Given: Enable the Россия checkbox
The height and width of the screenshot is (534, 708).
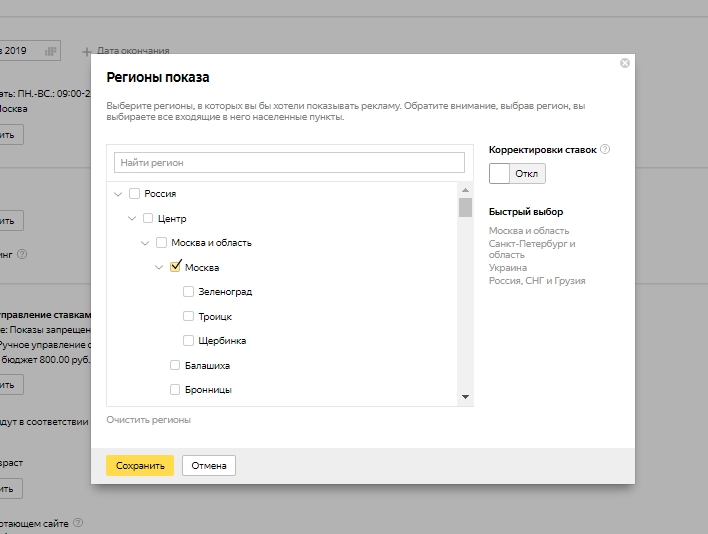Looking at the screenshot, I should tap(135, 194).
